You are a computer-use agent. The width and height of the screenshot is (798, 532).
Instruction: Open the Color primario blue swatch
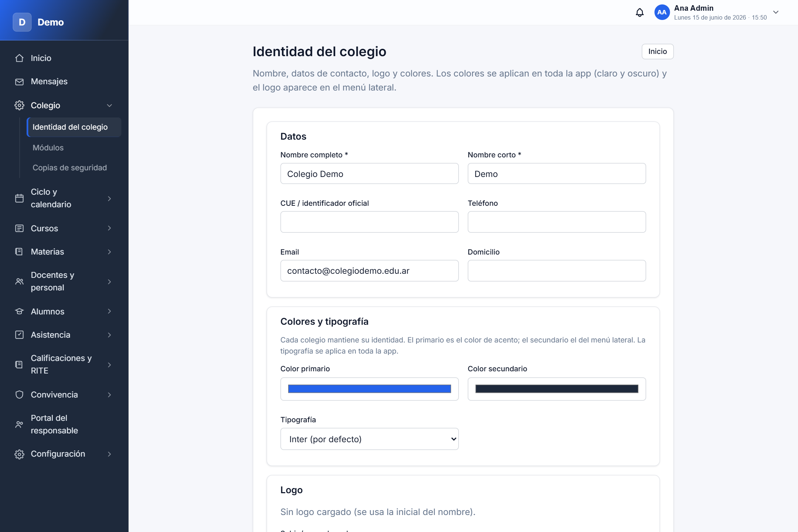(369, 389)
